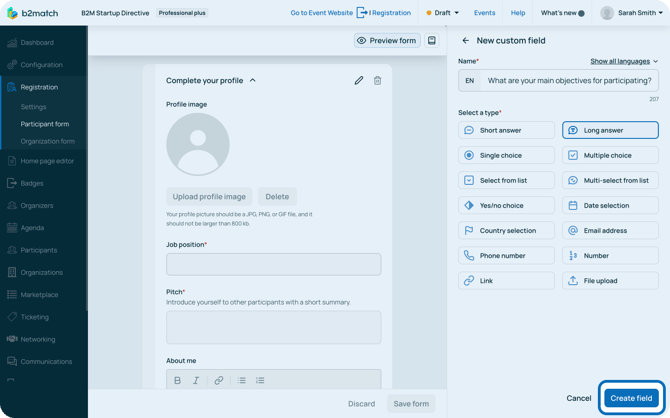Click the bulleted list icon

click(x=241, y=380)
